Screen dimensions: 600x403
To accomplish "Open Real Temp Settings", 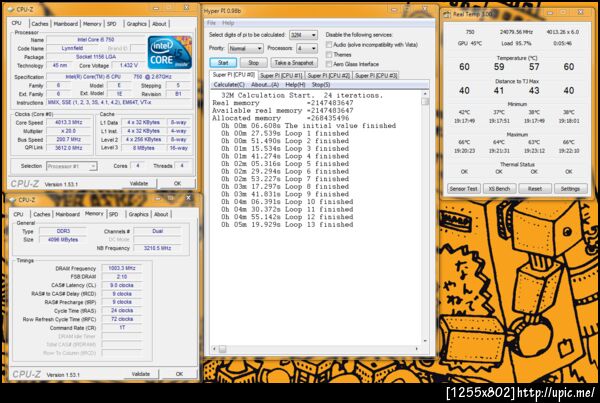I will pos(570,189).
